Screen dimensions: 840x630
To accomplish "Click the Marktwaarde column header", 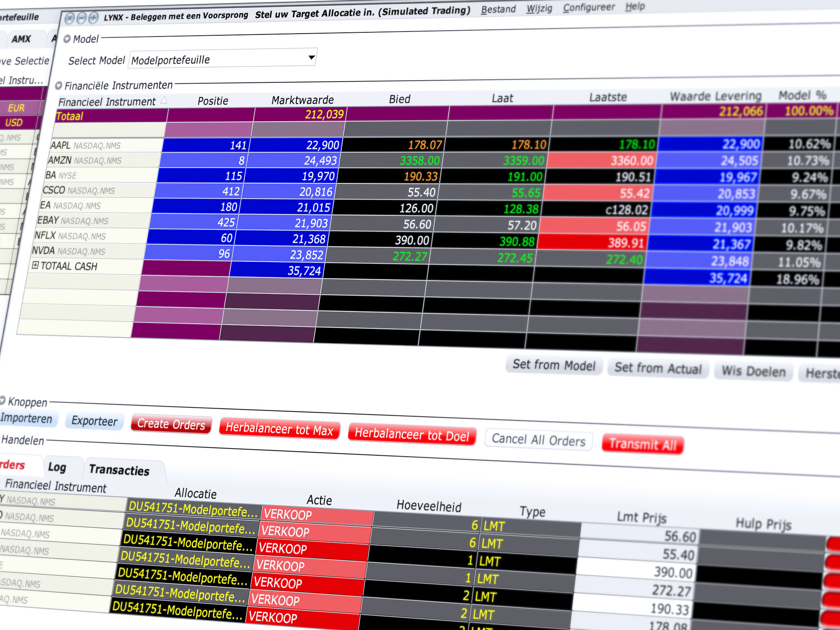I will point(302,100).
